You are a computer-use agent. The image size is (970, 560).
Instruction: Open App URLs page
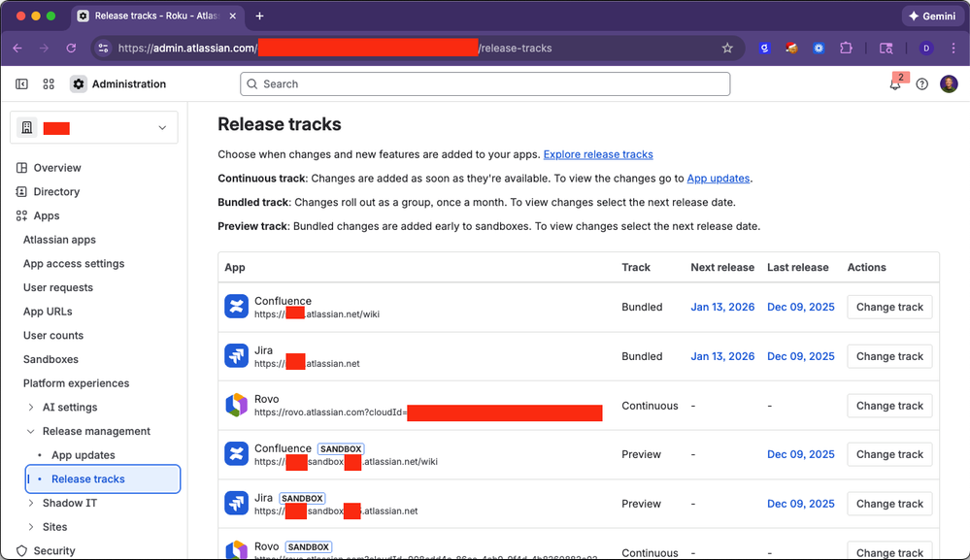click(48, 312)
